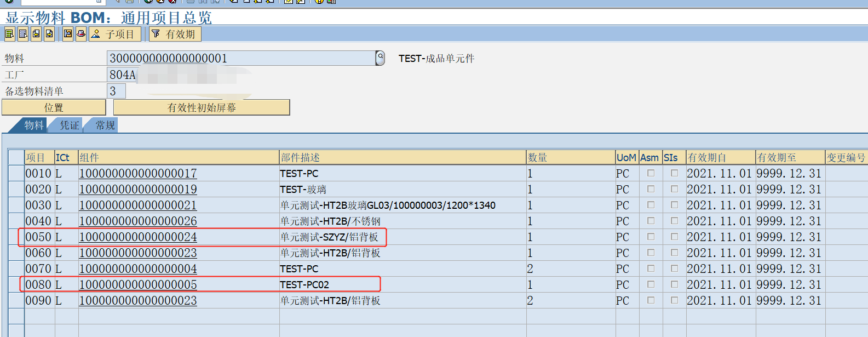Open item 0060 component link 100000000000000023

click(138, 253)
